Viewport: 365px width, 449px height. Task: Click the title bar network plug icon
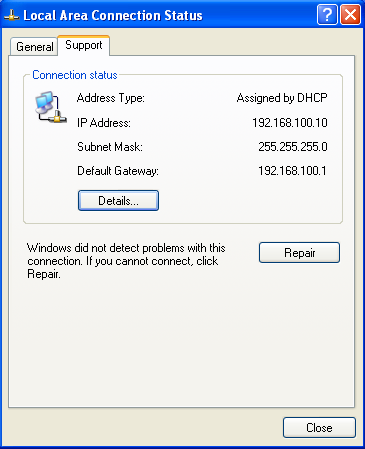[x=12, y=15]
